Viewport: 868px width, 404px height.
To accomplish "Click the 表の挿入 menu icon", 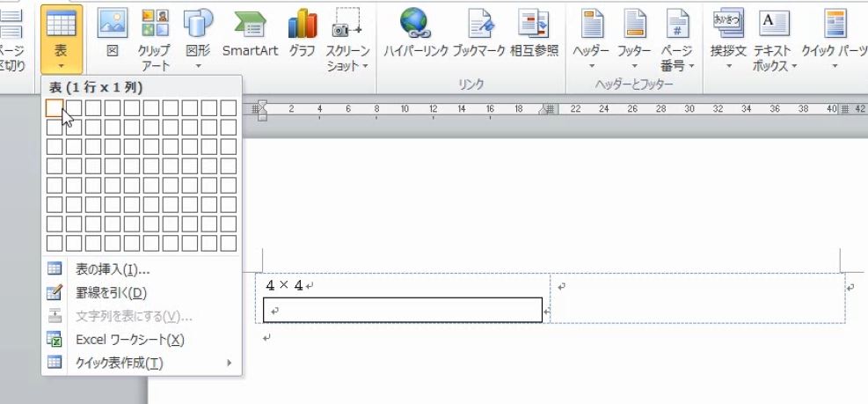I will point(55,269).
